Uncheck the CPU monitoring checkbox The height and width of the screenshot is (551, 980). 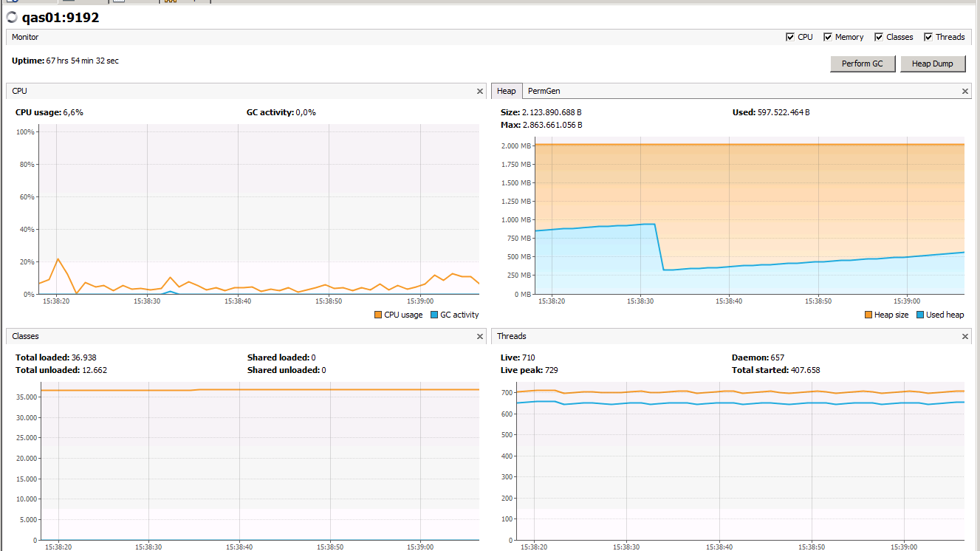click(790, 36)
